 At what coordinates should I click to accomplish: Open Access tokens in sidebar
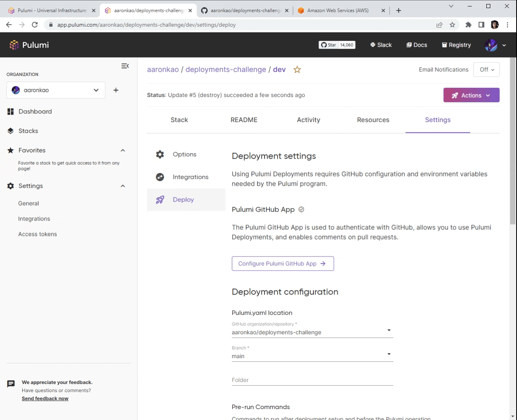click(37, 234)
